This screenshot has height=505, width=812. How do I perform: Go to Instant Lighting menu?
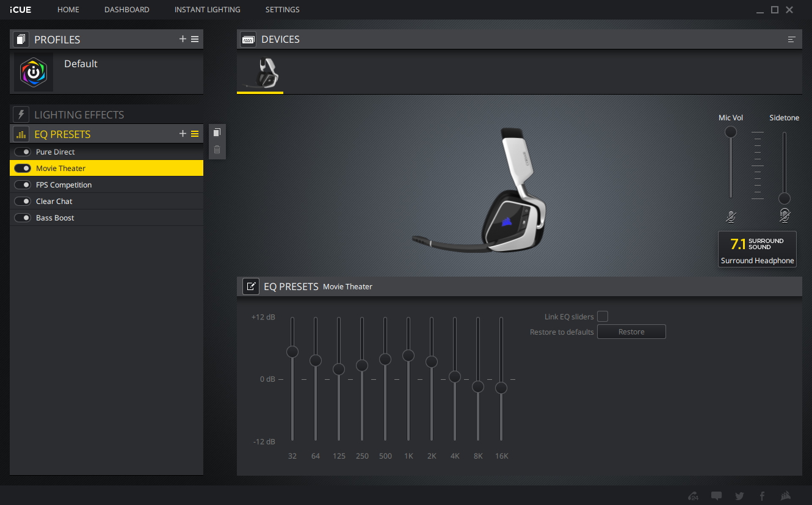pos(207,10)
